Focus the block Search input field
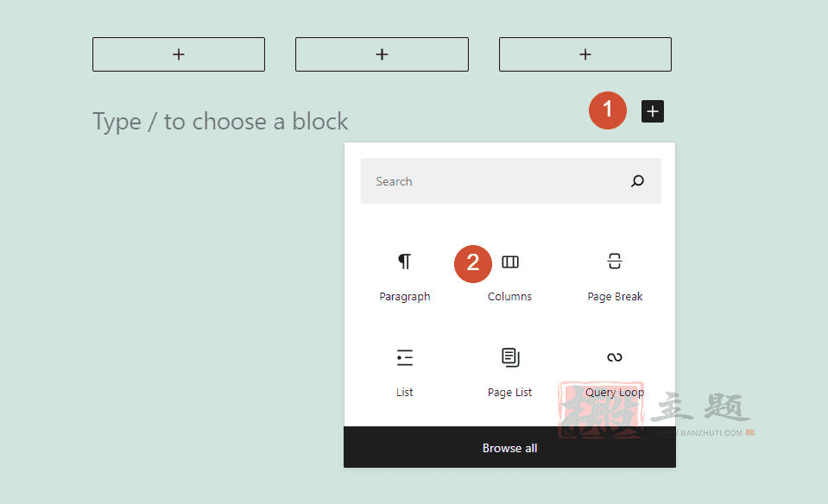 point(510,181)
